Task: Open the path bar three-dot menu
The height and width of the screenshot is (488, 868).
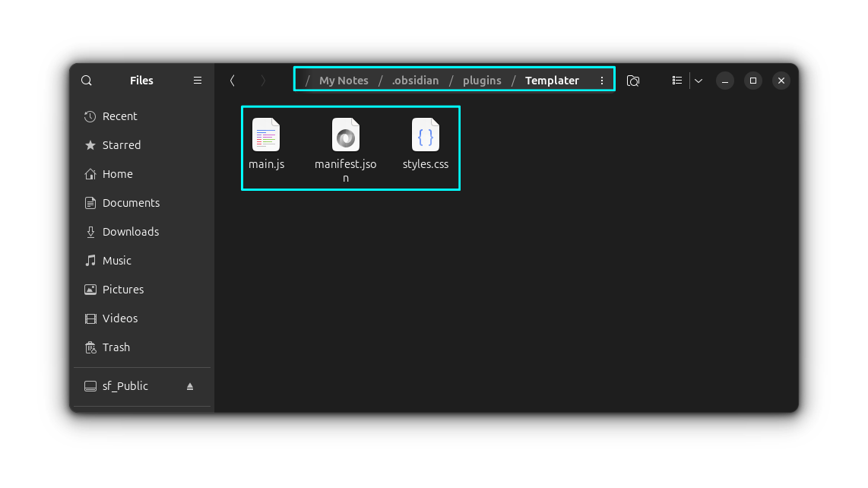Action: point(602,80)
